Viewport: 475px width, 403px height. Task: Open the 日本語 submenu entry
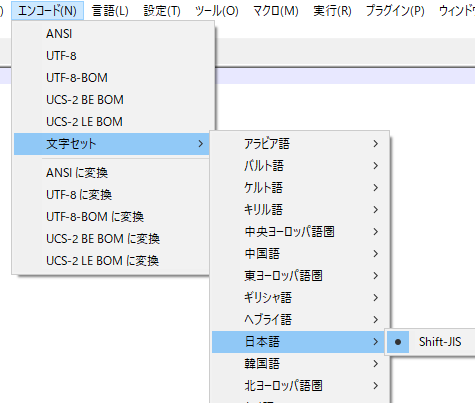(299, 342)
